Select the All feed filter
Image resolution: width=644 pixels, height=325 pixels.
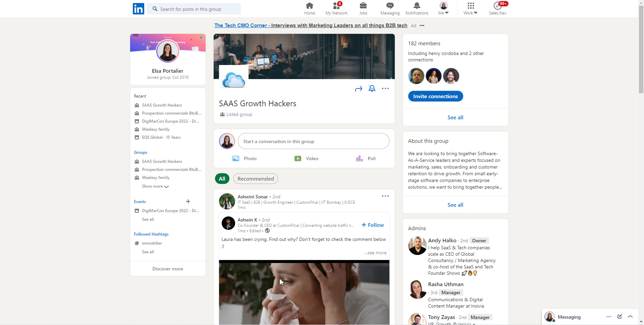(222, 179)
